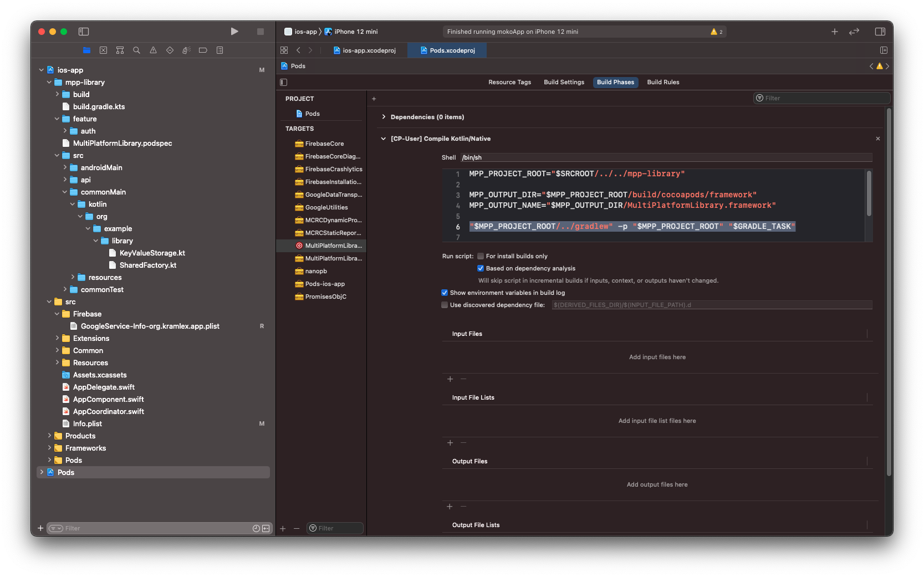Collapse the commonMain folder

click(65, 192)
